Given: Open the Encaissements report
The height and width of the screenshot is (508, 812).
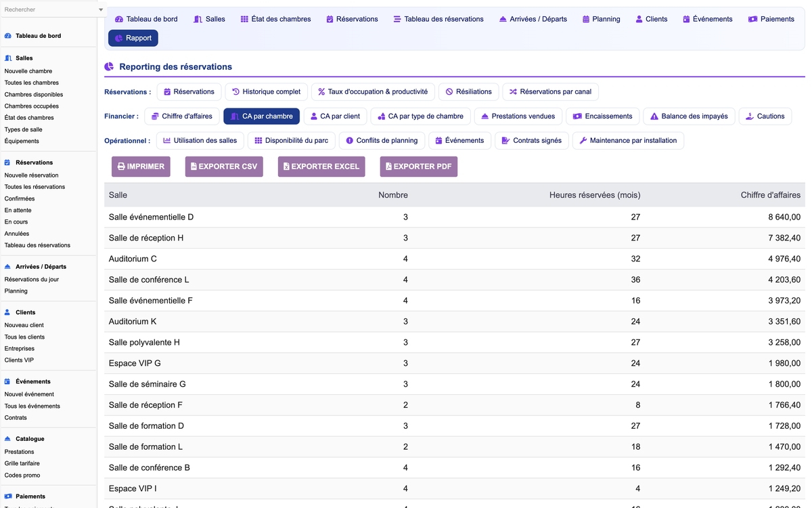Looking at the screenshot, I should tap(602, 116).
